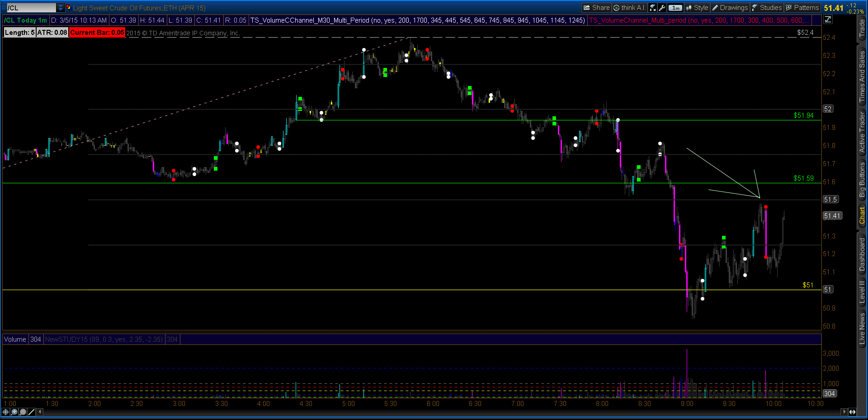Open the Share menu
868x420 pixels.
click(x=596, y=8)
